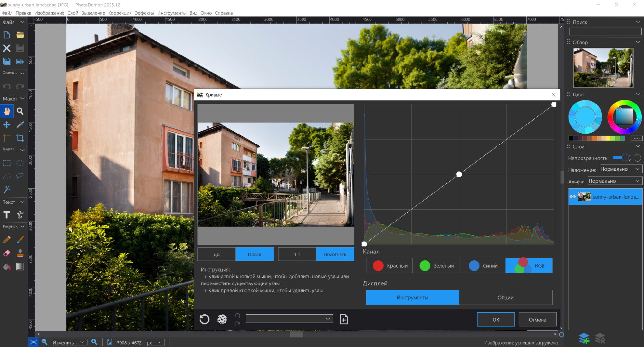Click the Reset curves circular arrow
644x347 pixels.
205,319
